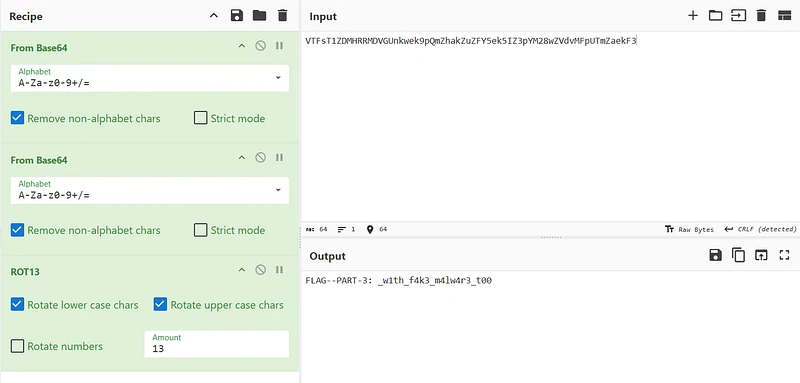
Task: Save the recipe with the floppy icon
Action: (x=237, y=16)
